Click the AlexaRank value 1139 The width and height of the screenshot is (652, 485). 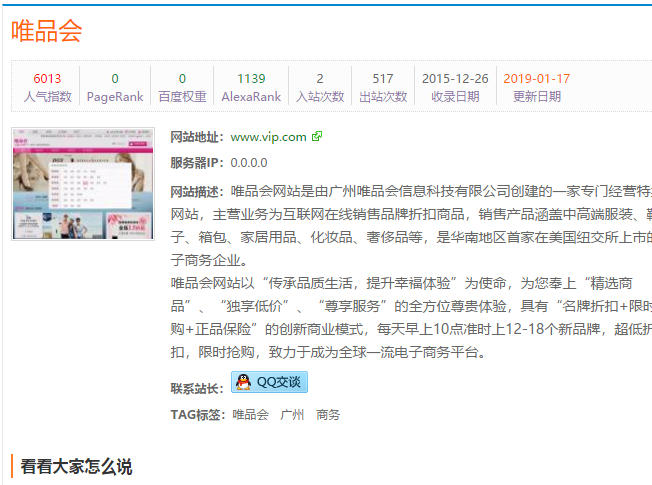[251, 79]
